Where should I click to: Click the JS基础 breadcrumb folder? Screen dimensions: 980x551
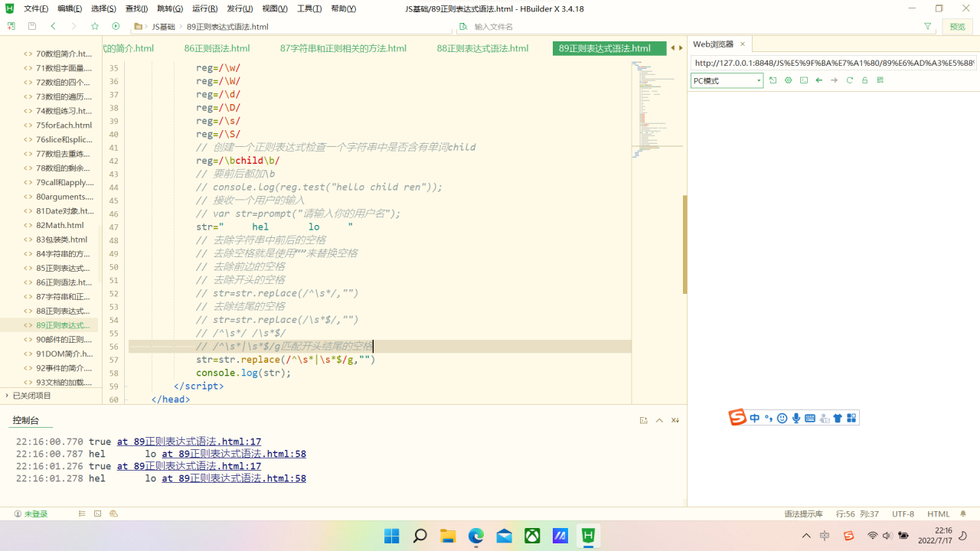(162, 26)
